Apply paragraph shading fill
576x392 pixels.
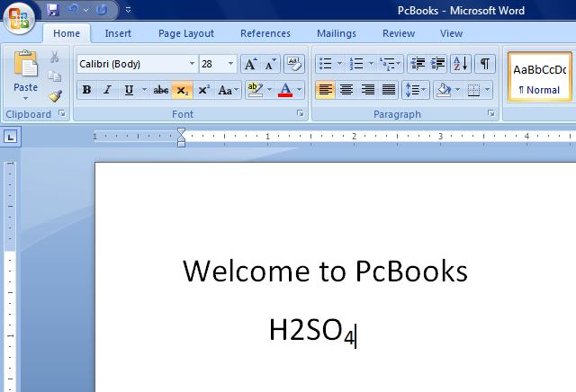click(x=443, y=90)
